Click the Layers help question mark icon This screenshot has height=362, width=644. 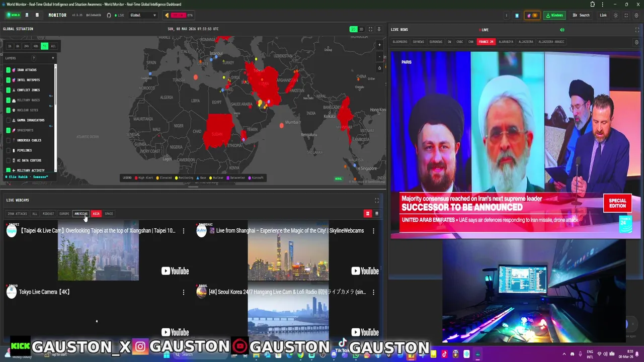pos(34,58)
